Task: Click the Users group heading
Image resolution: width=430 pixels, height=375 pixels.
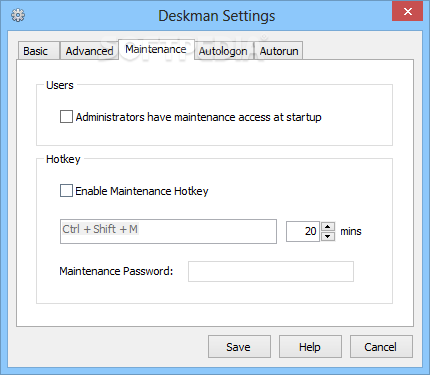Action: click(60, 85)
